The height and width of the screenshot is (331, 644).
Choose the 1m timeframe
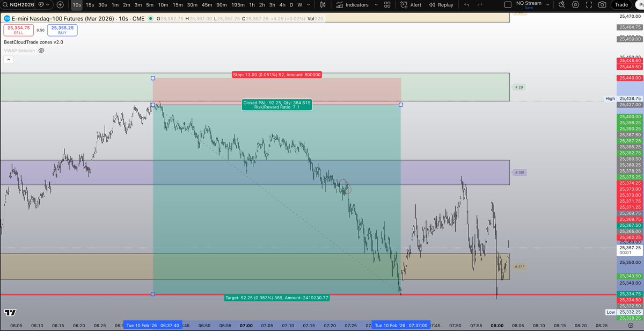(x=115, y=5)
